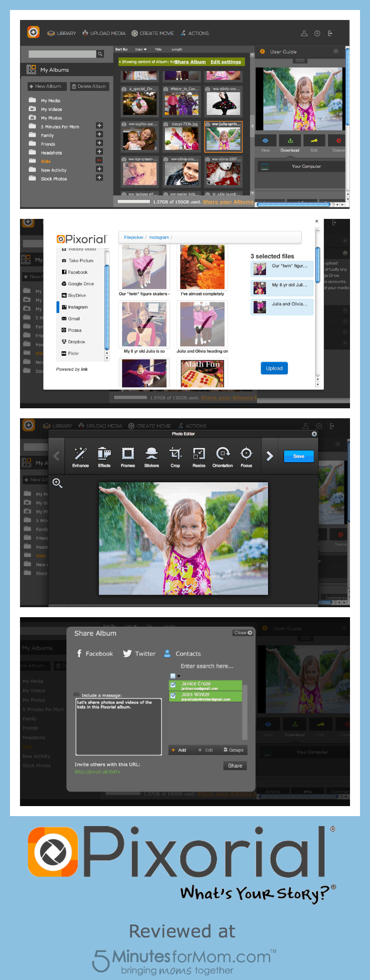Choose Take Picture in the Filepicker list
The image size is (370, 980).
[x=78, y=261]
